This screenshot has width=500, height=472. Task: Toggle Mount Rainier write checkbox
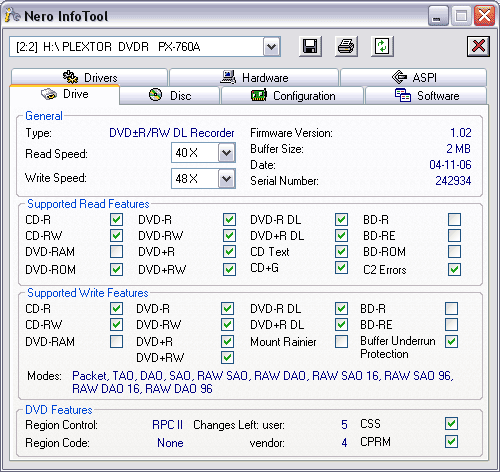[x=341, y=341]
